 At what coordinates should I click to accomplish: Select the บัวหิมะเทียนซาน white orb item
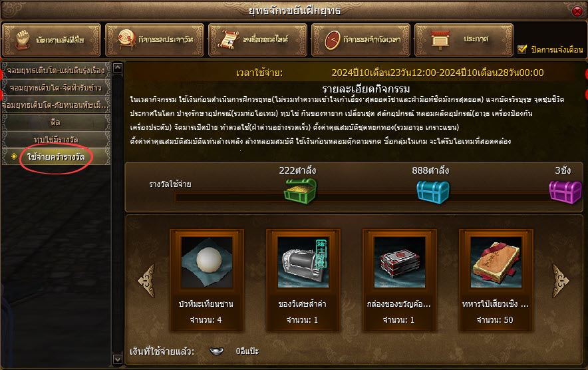click(x=207, y=262)
